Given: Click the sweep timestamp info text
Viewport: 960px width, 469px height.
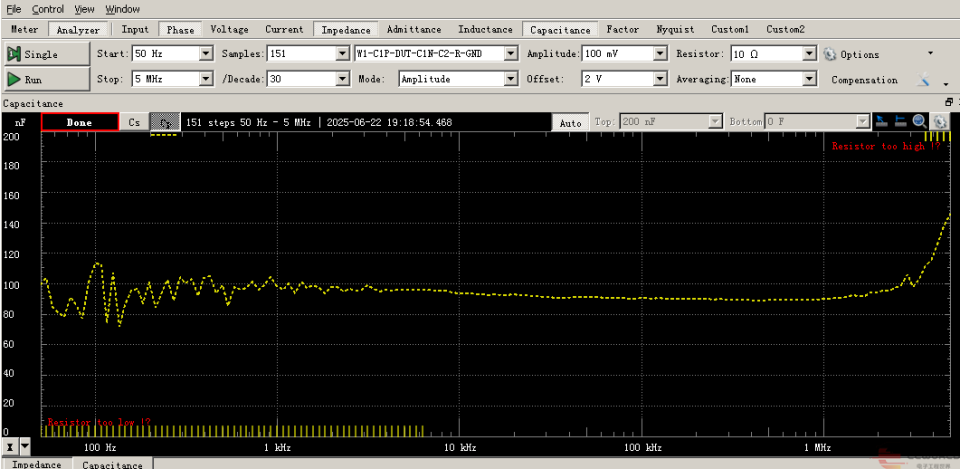Looking at the screenshot, I should [319, 122].
